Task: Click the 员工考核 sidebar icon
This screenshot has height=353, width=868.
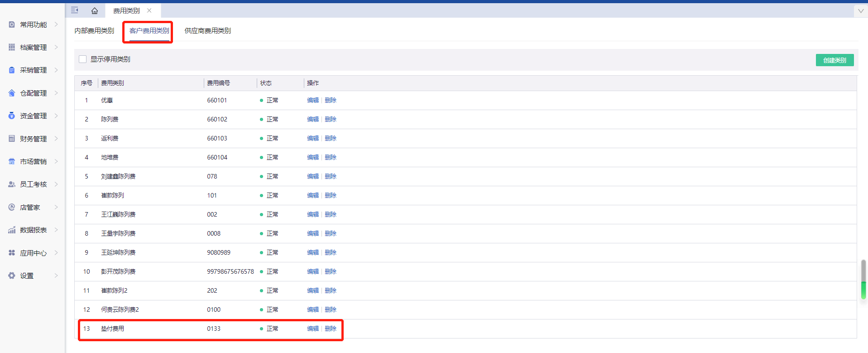Action: pyautogui.click(x=12, y=184)
